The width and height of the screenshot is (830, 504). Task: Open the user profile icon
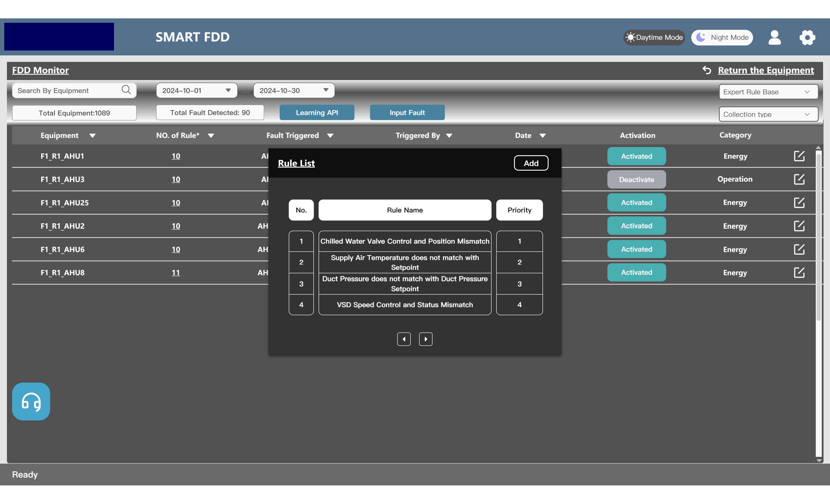(774, 37)
